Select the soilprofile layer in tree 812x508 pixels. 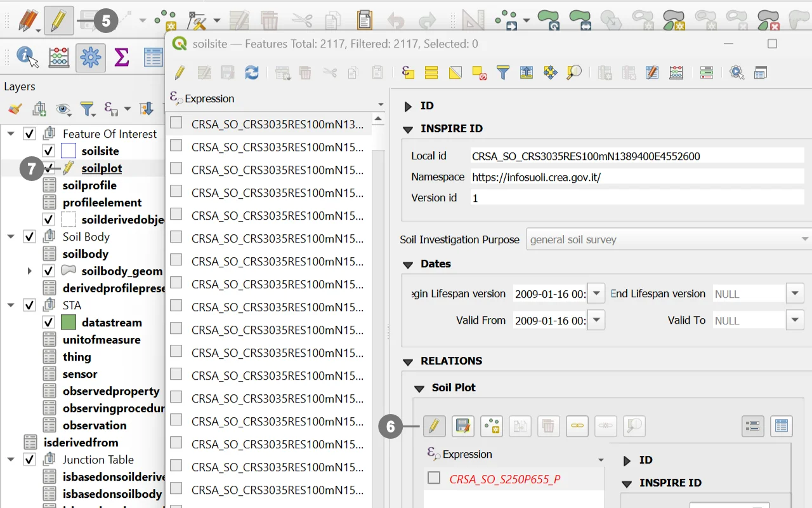tap(89, 185)
